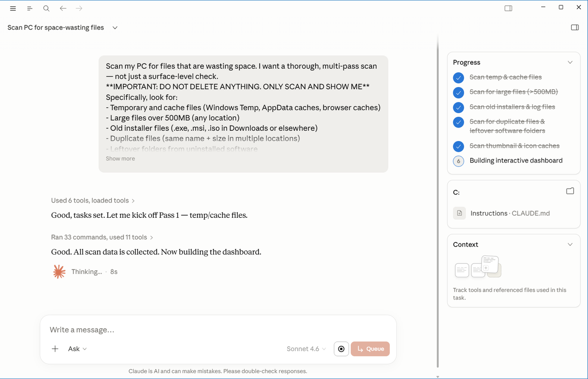Click 'Track tools and referenced files' description
The width and height of the screenshot is (588, 379).
coord(510,294)
